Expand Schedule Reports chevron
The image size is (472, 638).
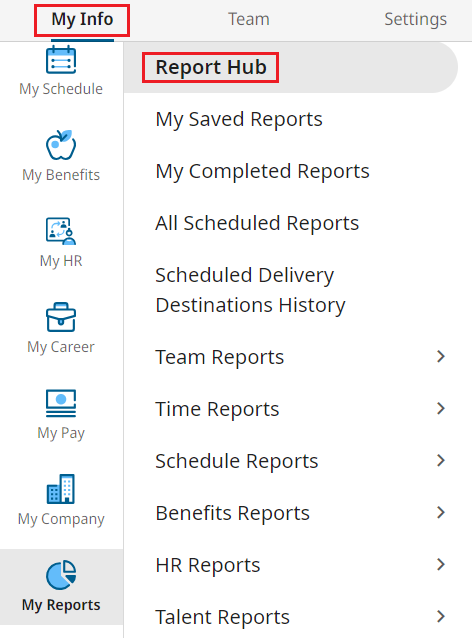pos(441,461)
